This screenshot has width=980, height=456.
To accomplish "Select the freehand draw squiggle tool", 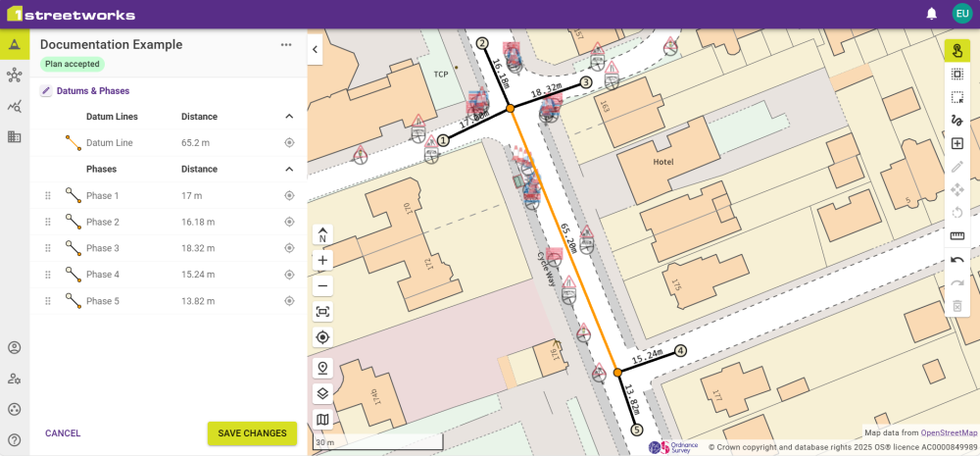I will click(x=957, y=121).
